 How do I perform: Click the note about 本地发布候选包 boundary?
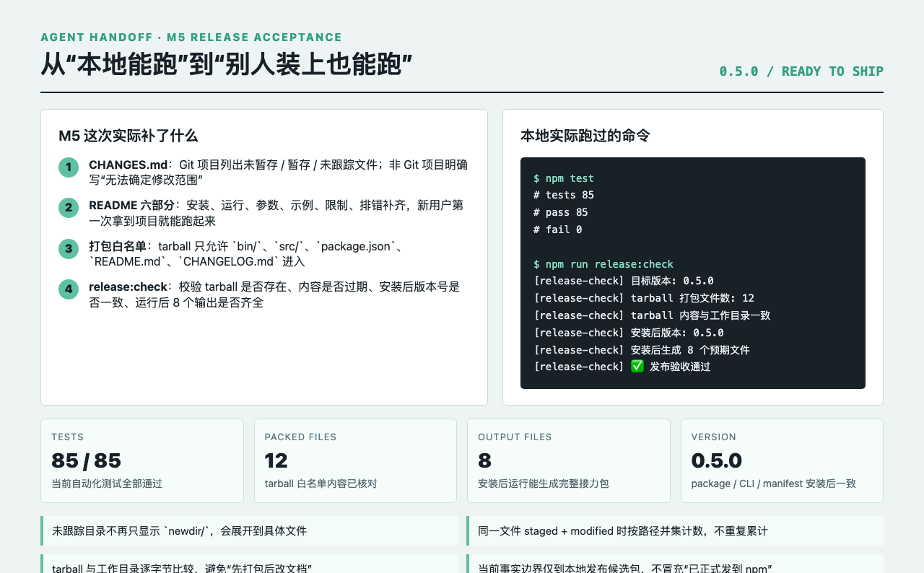tap(675, 564)
